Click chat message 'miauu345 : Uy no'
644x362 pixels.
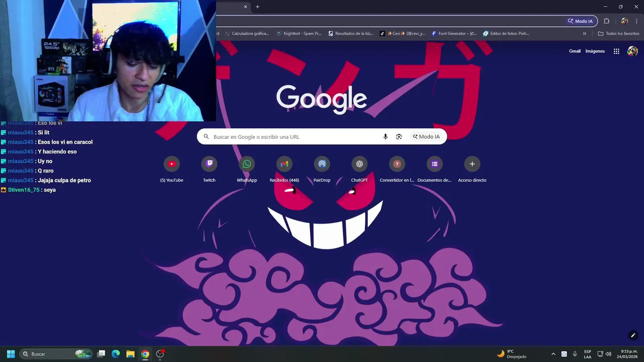tap(27, 161)
